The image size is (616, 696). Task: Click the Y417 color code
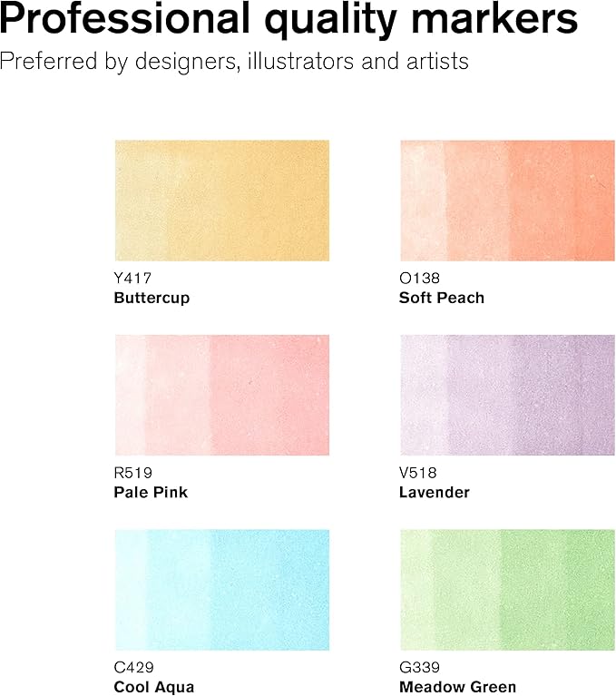tap(132, 279)
